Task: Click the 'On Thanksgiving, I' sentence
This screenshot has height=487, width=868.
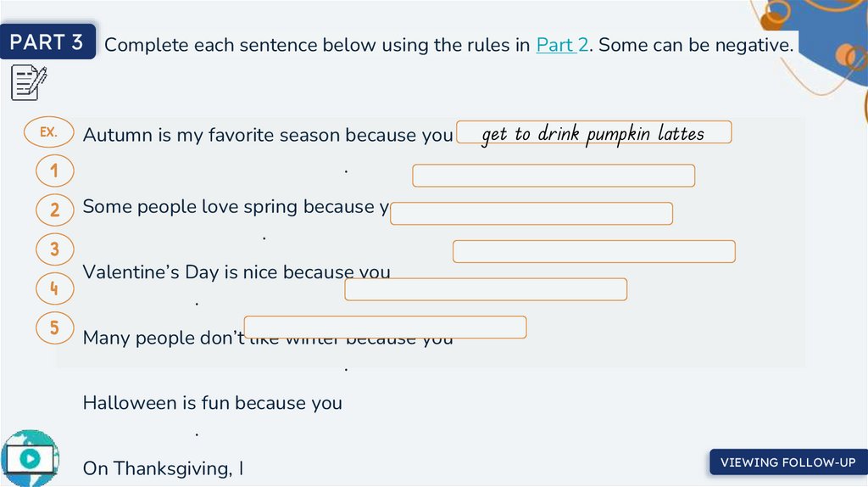Action: [x=163, y=468]
